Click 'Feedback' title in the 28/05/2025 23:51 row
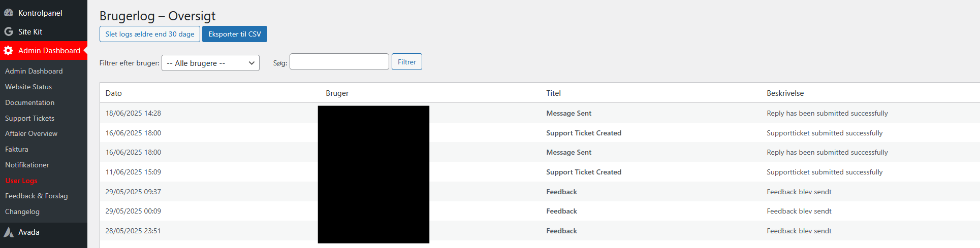The image size is (980, 248). point(562,231)
